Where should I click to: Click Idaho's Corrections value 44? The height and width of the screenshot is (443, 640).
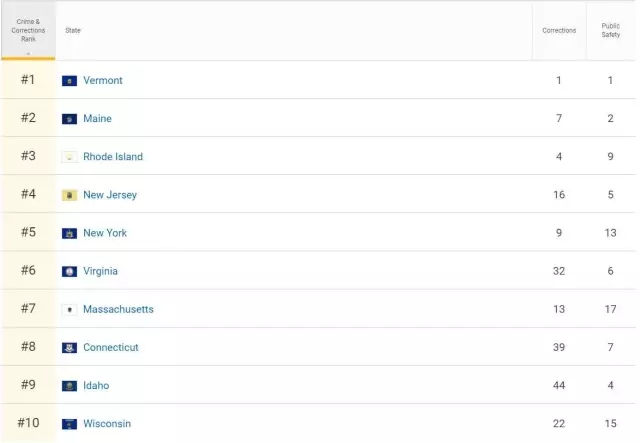click(559, 386)
